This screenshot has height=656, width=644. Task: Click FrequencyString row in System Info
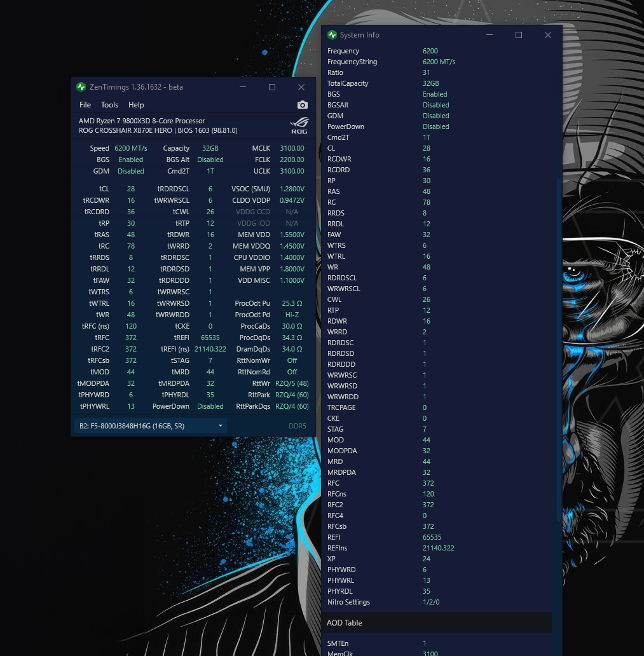click(x=437, y=62)
